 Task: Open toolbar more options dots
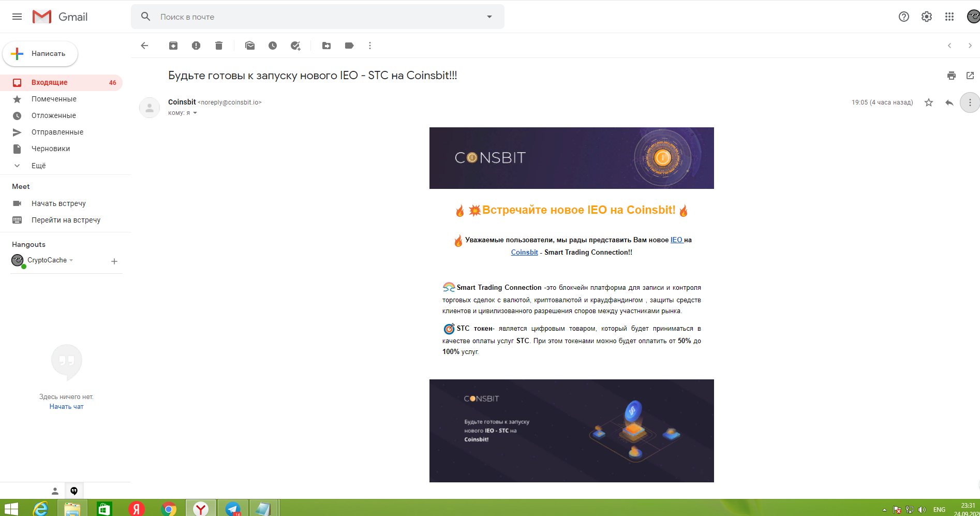[370, 46]
